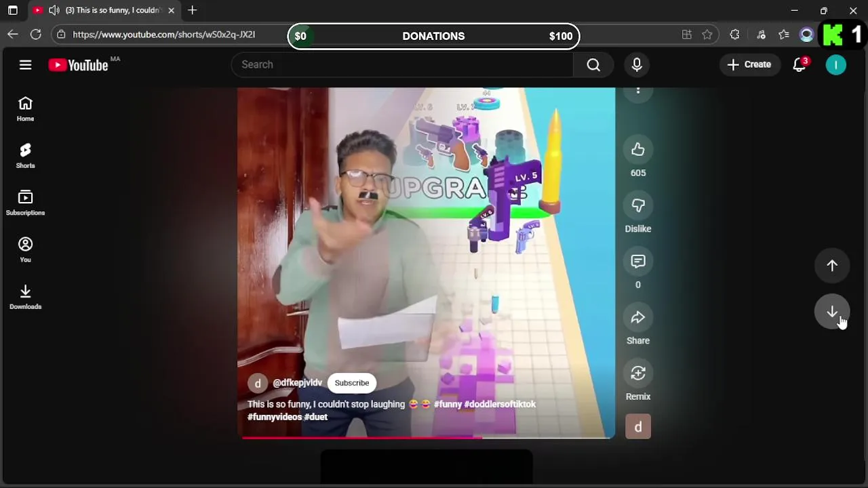The image size is (868, 488).
Task: Select the YouTube Short browser tab
Action: [105, 10]
